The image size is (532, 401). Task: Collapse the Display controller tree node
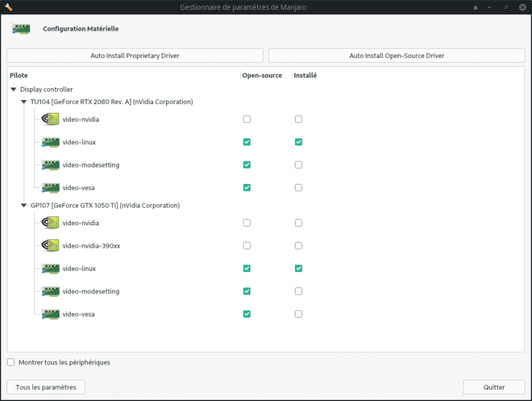(13, 89)
